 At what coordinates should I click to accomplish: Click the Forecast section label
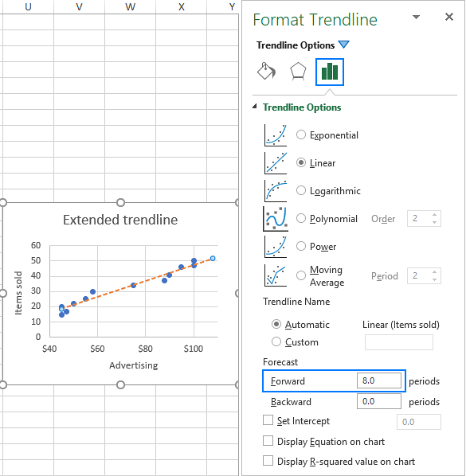(280, 362)
